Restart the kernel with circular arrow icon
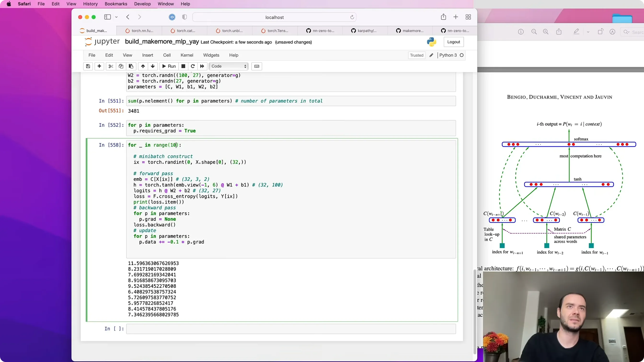This screenshot has height=362, width=644. pyautogui.click(x=193, y=66)
